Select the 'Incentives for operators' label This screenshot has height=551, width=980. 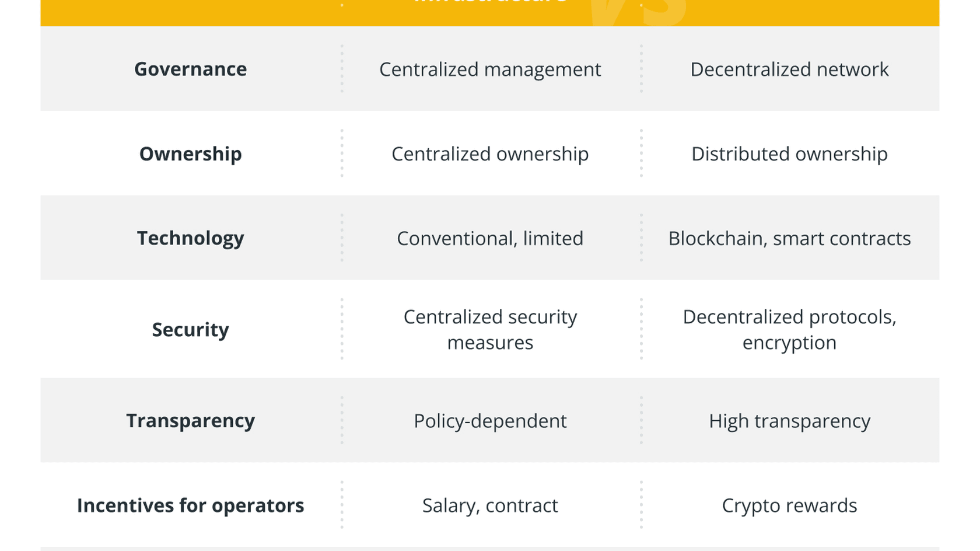(190, 505)
